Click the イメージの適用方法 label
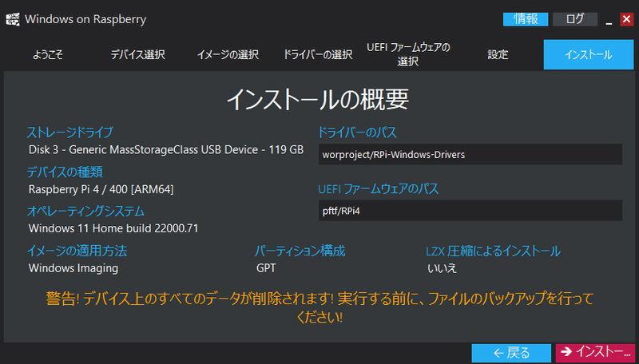639x364 pixels. (77, 251)
